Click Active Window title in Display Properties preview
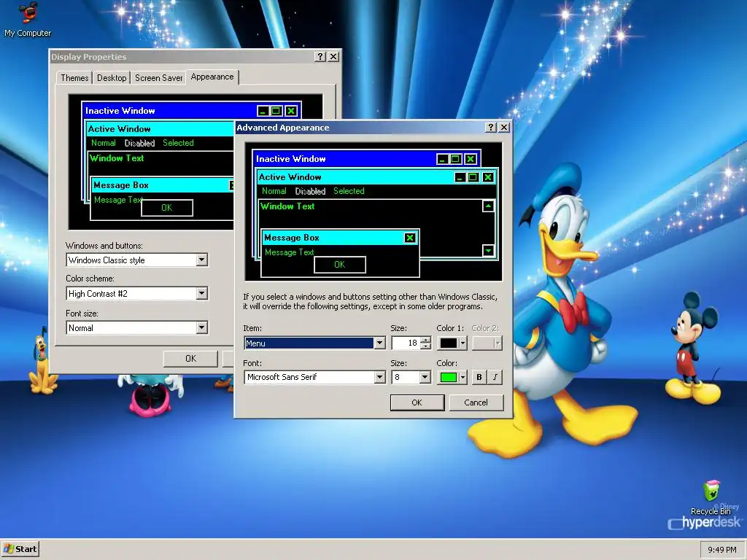The image size is (747, 560). click(119, 129)
